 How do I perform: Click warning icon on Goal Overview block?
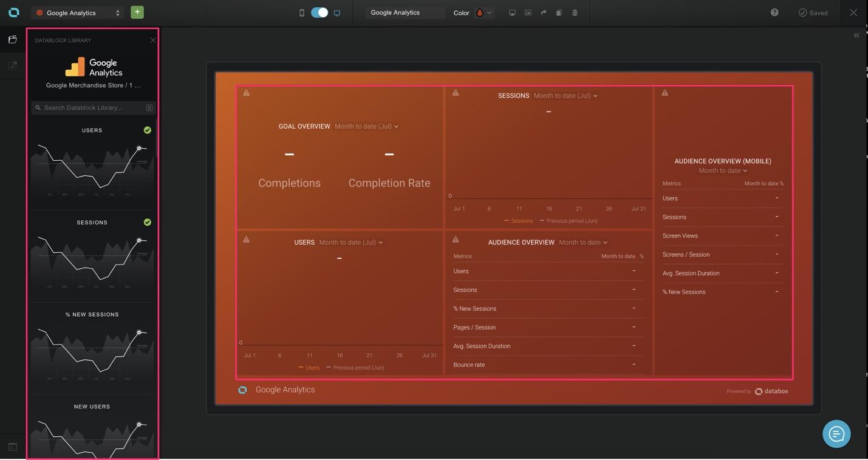pos(246,93)
